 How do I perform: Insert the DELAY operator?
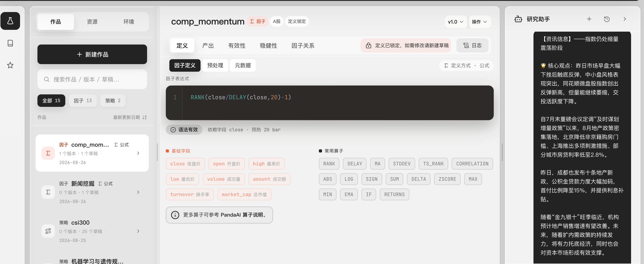(x=355, y=164)
